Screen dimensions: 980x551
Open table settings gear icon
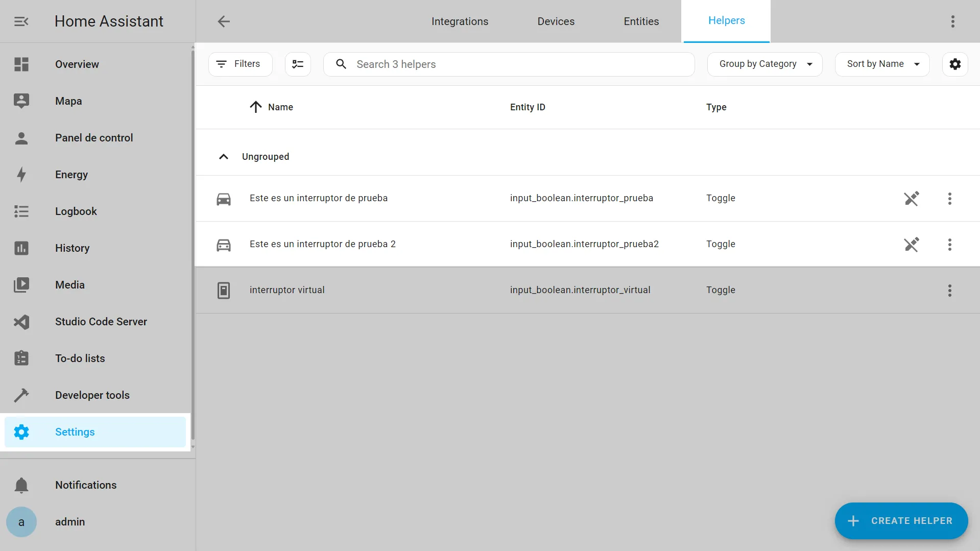[x=955, y=64]
